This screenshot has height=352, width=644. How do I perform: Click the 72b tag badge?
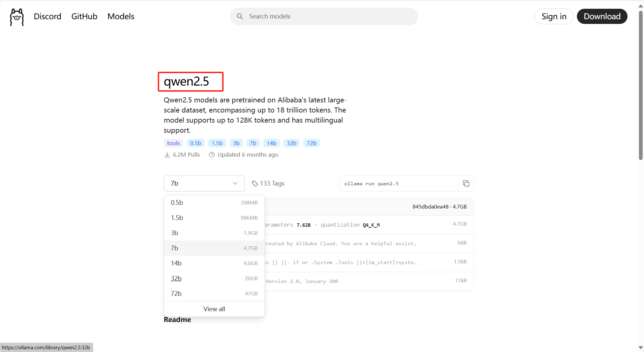(312, 143)
